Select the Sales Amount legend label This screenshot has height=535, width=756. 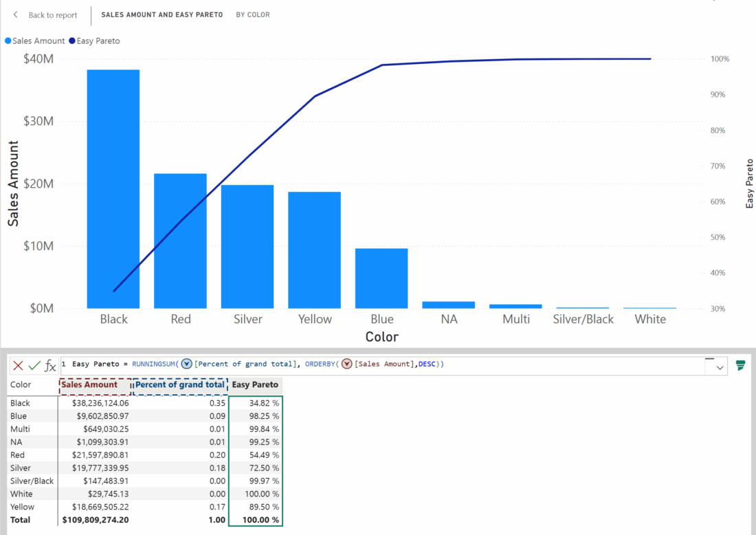[x=38, y=41]
